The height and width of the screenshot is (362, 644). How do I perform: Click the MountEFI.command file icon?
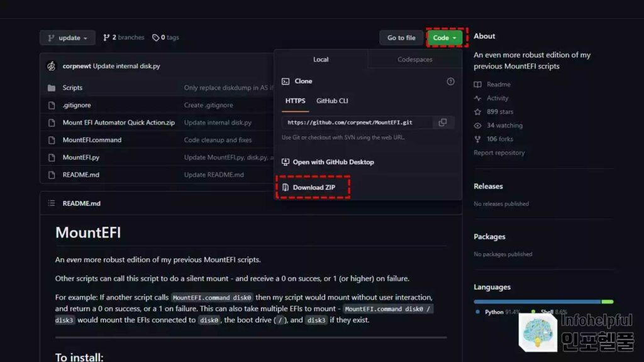click(52, 140)
